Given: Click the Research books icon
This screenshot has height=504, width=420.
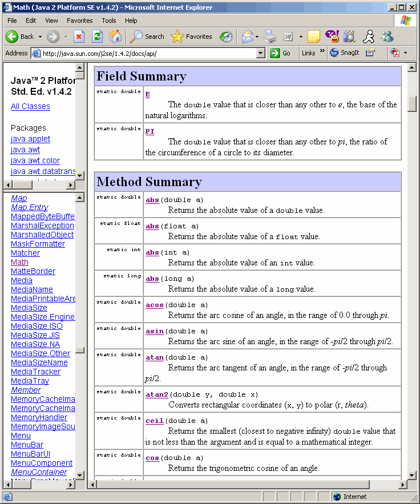Looking at the screenshot, I should tap(349, 37).
